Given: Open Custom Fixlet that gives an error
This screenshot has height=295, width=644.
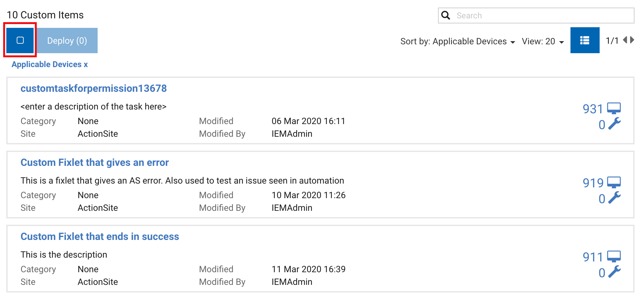Looking at the screenshot, I should pyautogui.click(x=94, y=162).
